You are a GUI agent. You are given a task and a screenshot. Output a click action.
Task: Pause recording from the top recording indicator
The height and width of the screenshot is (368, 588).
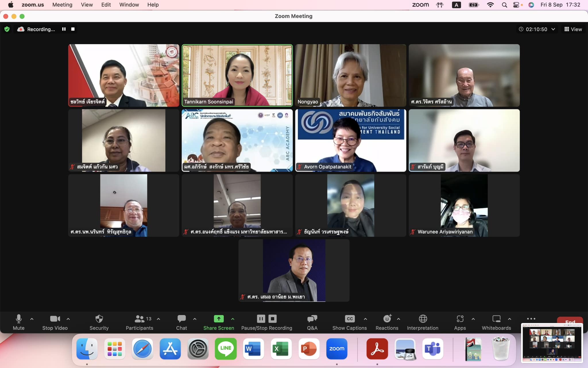click(64, 29)
